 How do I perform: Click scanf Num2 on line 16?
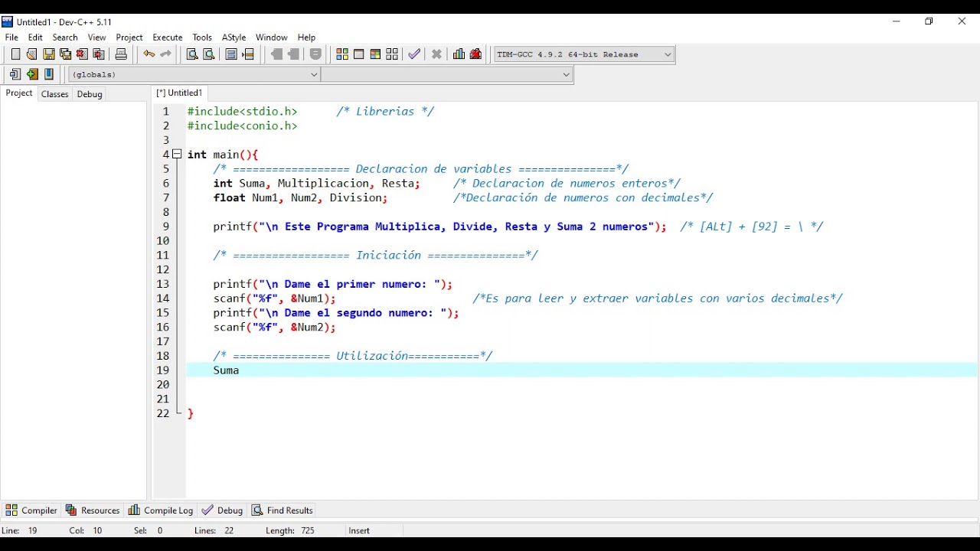274,327
